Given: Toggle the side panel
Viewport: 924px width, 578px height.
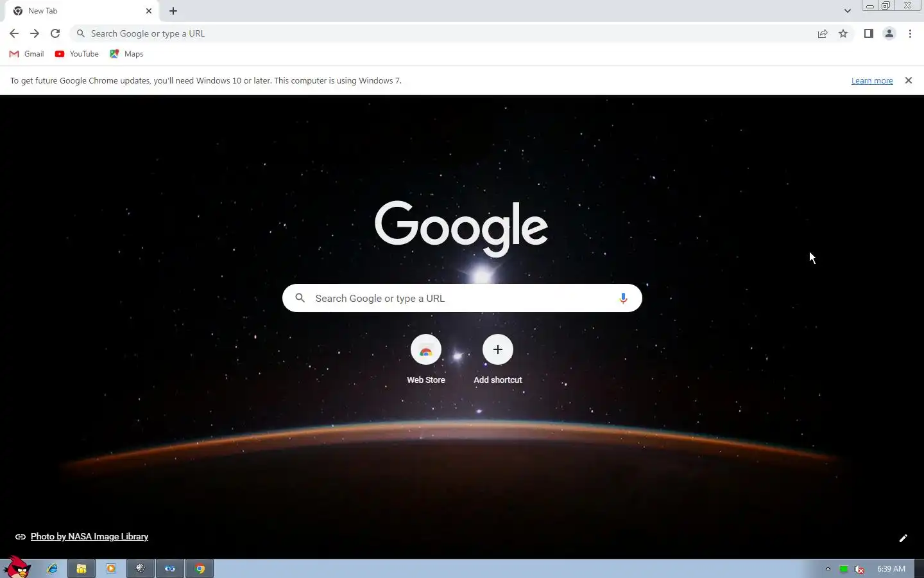Looking at the screenshot, I should tap(868, 33).
